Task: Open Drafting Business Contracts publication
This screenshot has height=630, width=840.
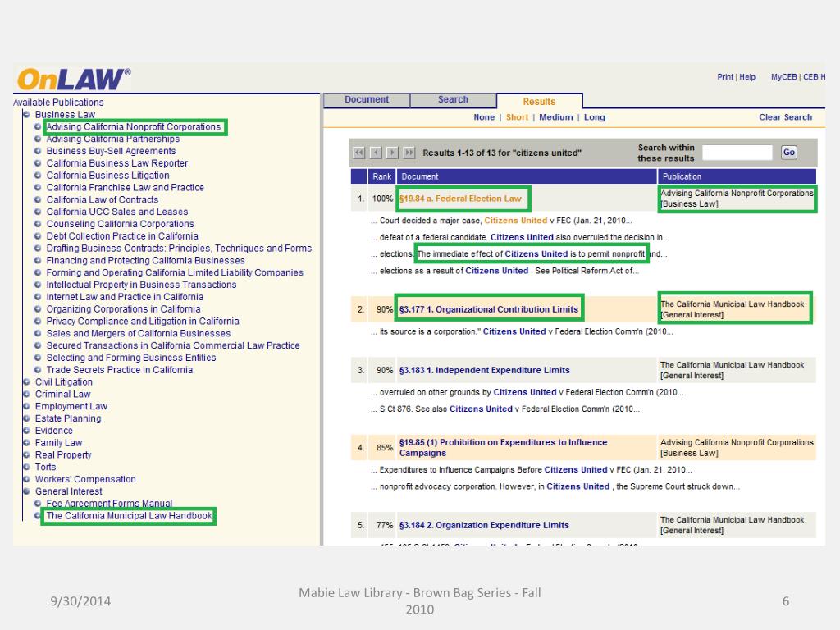Action: pyautogui.click(x=179, y=249)
